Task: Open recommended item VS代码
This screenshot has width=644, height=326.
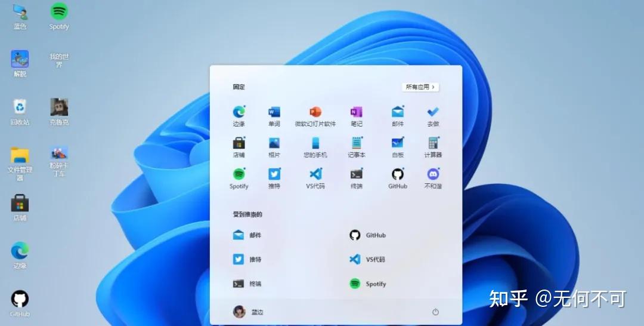Action: (367, 259)
